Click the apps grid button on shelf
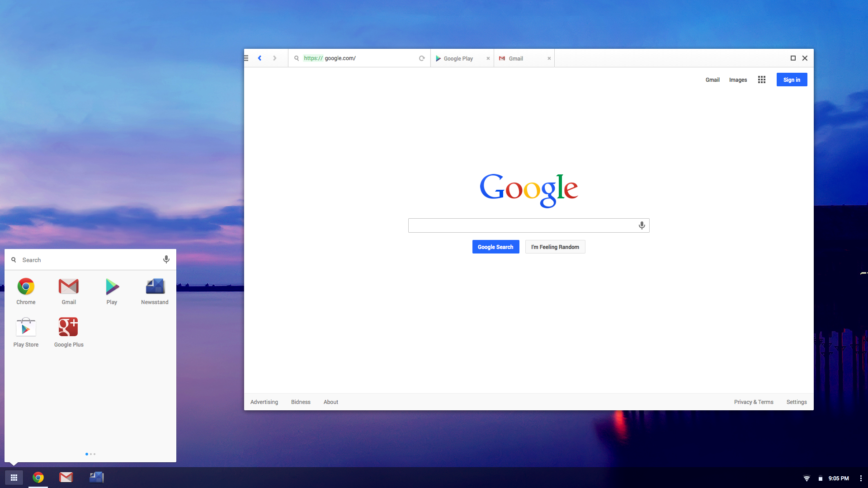 click(14, 478)
